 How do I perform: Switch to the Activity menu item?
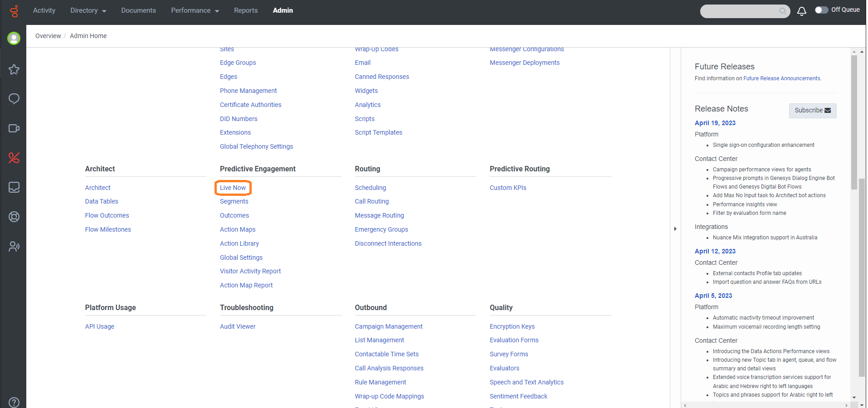(44, 10)
